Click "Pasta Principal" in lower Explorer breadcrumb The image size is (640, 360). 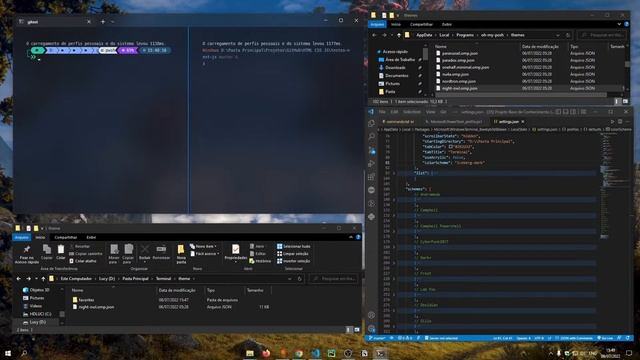(x=136, y=279)
